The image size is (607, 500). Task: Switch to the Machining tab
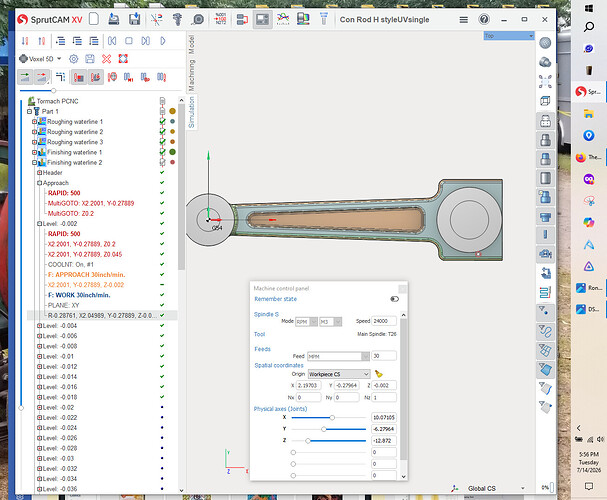(x=191, y=75)
